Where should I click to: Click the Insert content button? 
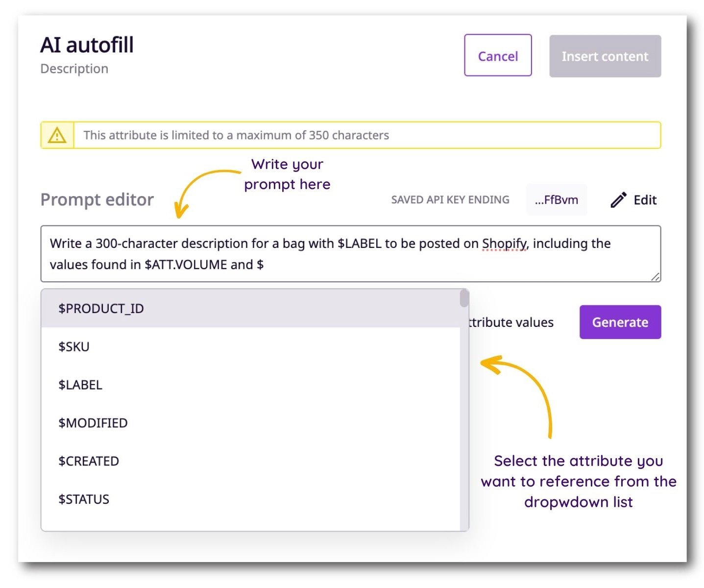click(605, 56)
